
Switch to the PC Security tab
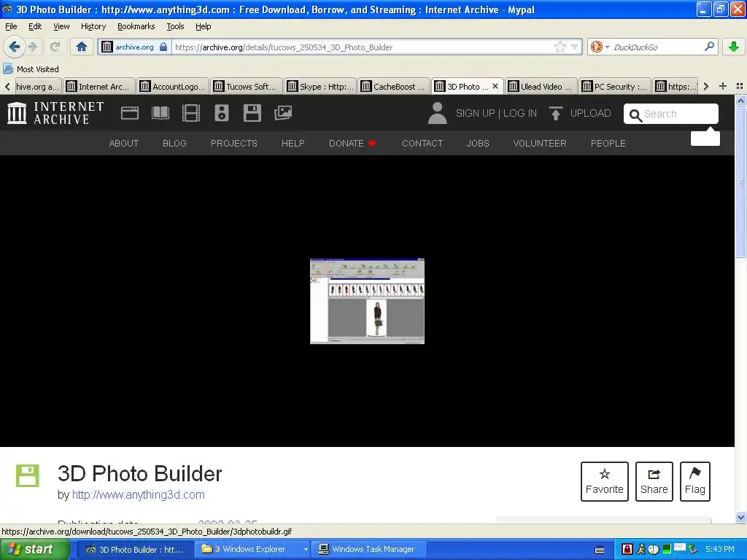[x=614, y=86]
